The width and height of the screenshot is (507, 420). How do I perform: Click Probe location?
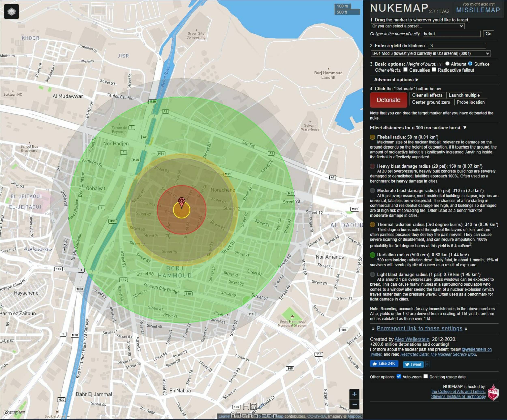[470, 102]
